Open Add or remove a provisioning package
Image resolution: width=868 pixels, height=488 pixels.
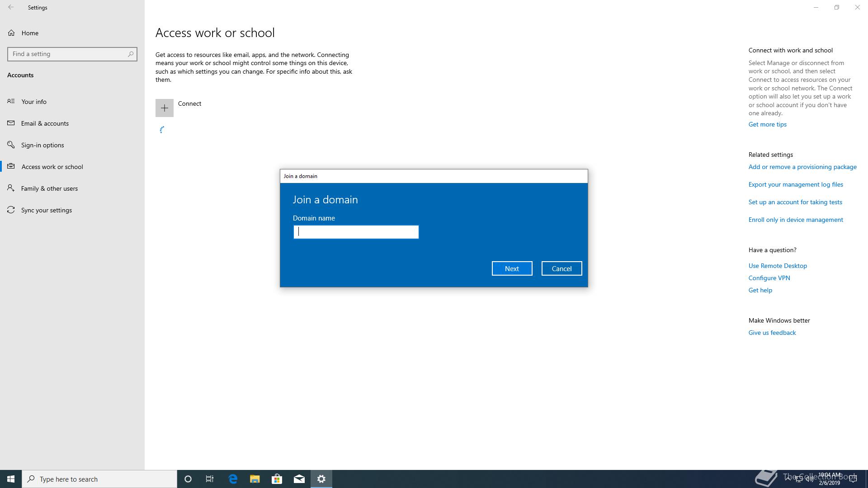[802, 167]
